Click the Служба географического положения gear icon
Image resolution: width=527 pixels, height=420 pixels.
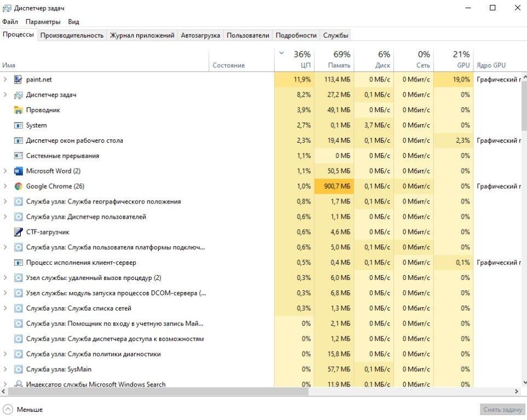click(x=18, y=202)
